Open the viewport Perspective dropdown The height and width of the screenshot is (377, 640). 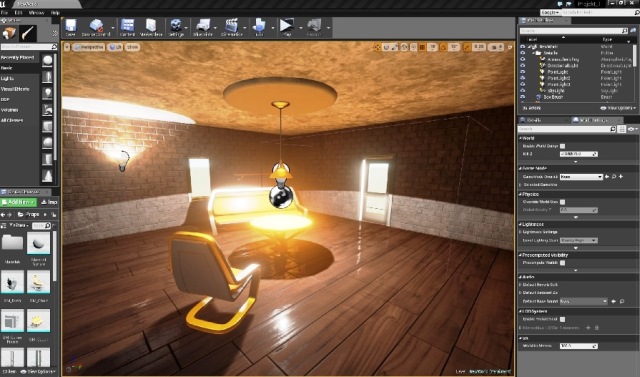[x=89, y=47]
